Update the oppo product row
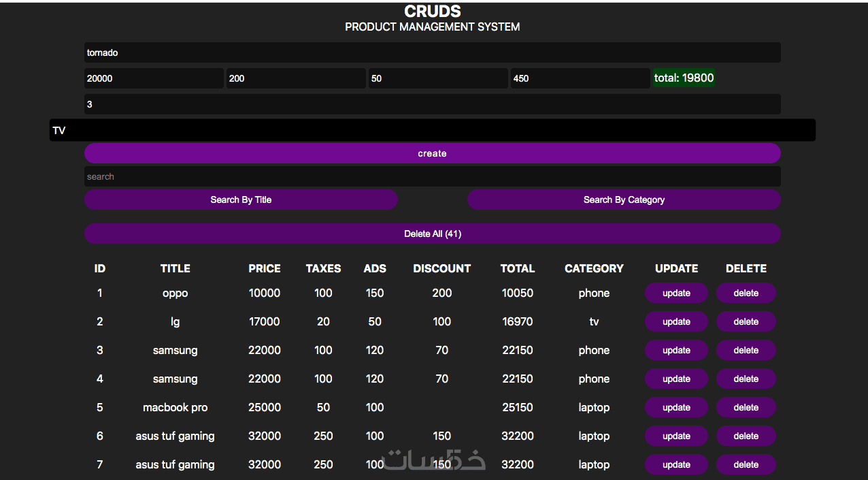The image size is (868, 480). [x=676, y=293]
